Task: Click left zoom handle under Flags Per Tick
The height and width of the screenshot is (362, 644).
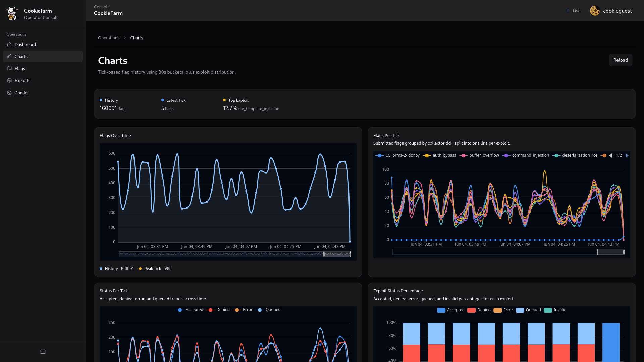Action: click(x=597, y=252)
